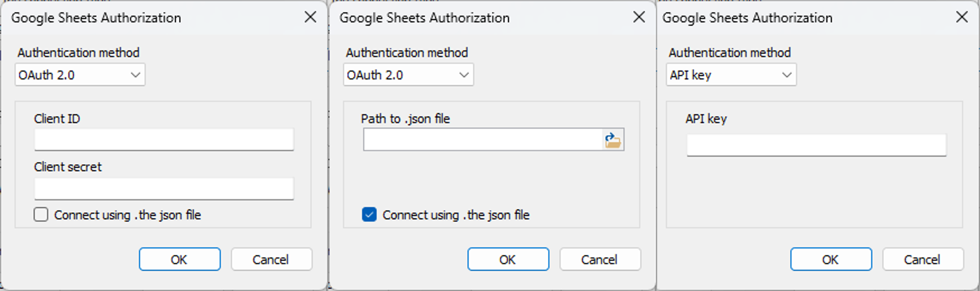Image resolution: width=980 pixels, height=291 pixels.
Task: Select the API key input field
Action: (816, 145)
